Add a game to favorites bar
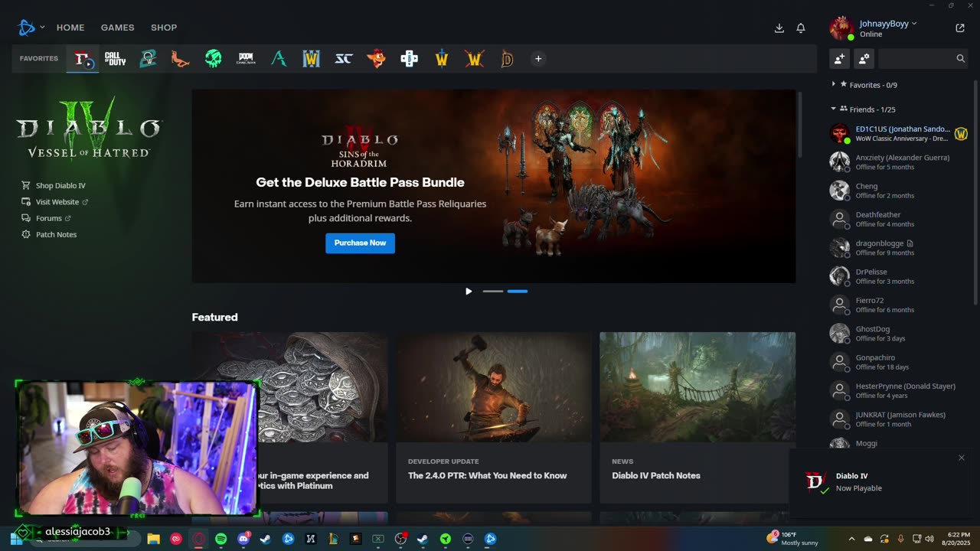This screenshot has width=980, height=551. [x=538, y=59]
